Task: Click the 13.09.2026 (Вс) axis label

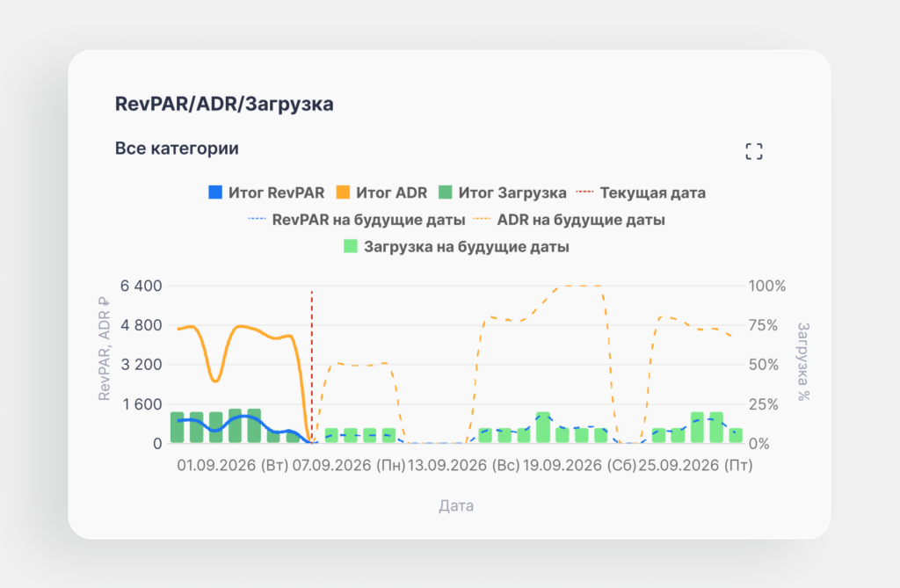Action: point(464,465)
